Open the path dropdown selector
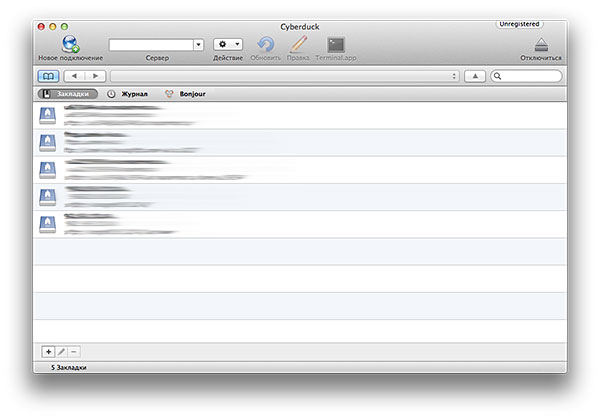 (285, 76)
